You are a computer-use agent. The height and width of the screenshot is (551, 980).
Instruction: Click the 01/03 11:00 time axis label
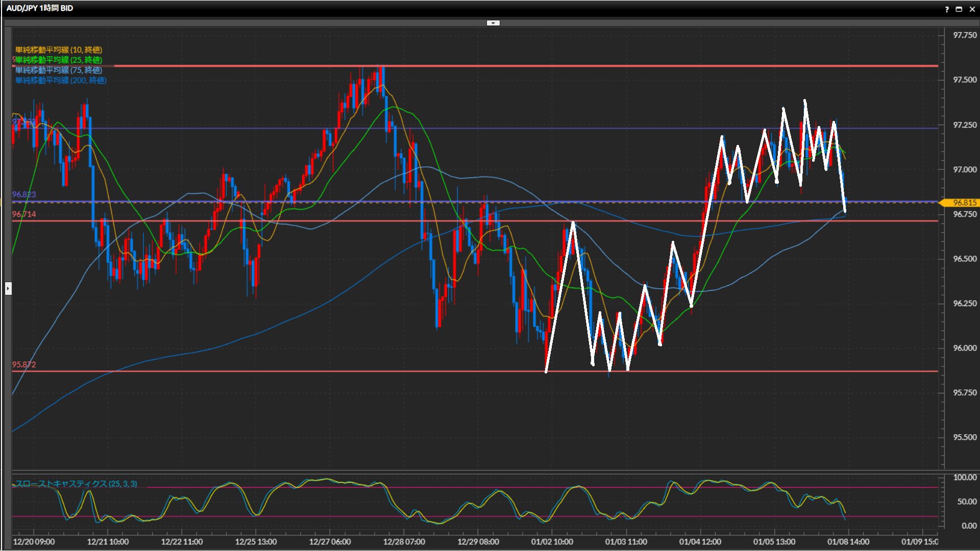click(626, 542)
